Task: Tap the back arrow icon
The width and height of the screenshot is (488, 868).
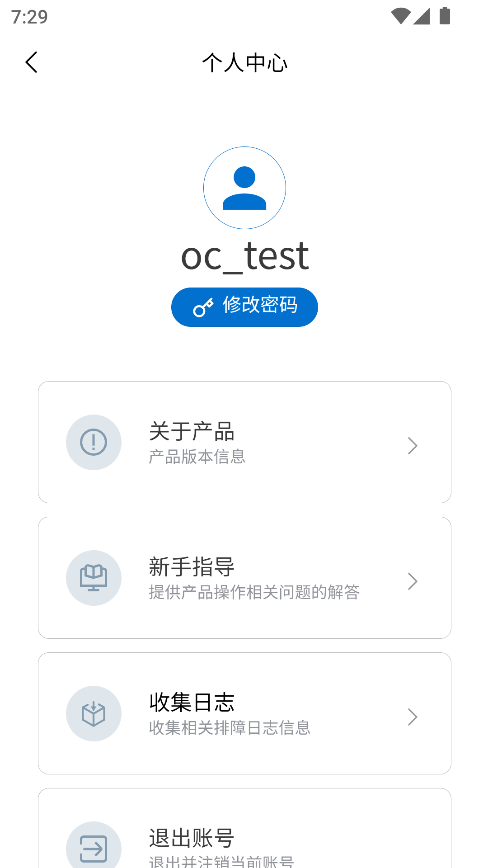Action: coord(31,62)
